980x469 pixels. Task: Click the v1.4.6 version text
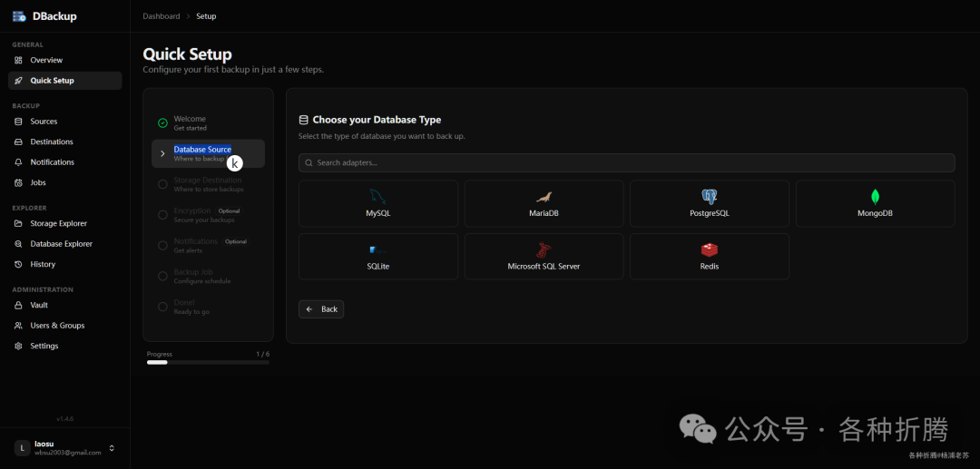(x=65, y=418)
